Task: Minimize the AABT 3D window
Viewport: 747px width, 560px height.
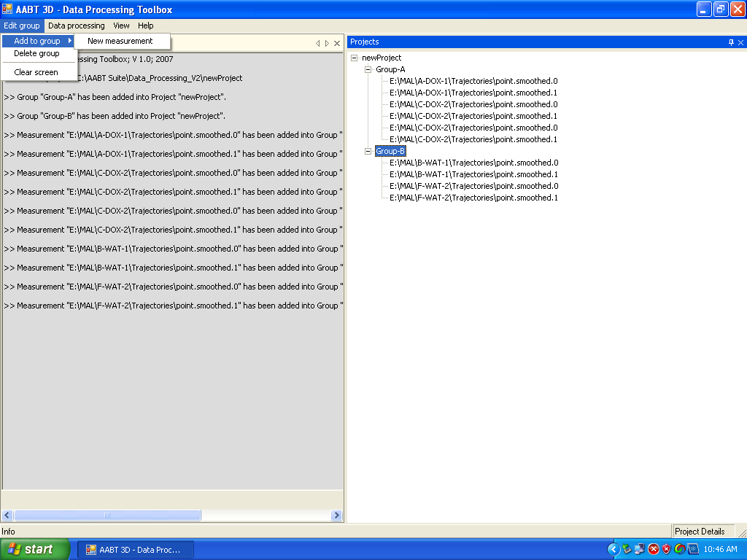Action: (x=704, y=9)
